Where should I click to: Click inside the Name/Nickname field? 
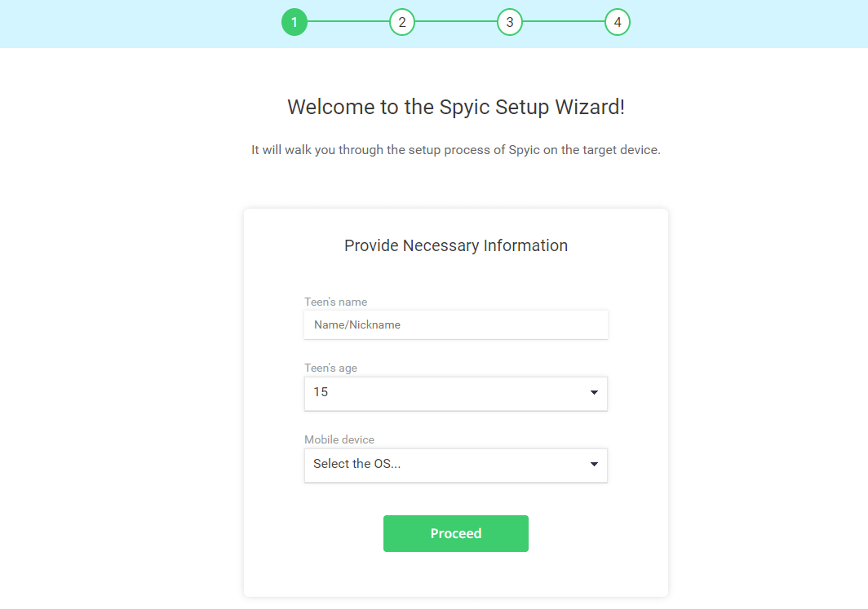[455, 324]
